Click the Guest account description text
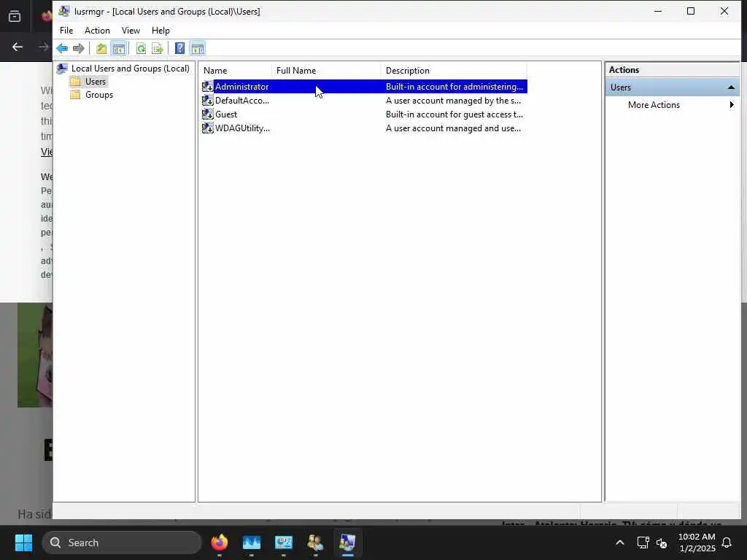Screen dimensions: 747x560 click(454, 114)
